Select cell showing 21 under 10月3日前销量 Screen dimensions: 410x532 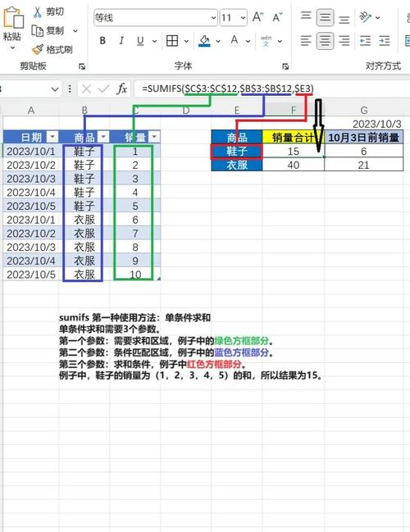(363, 166)
